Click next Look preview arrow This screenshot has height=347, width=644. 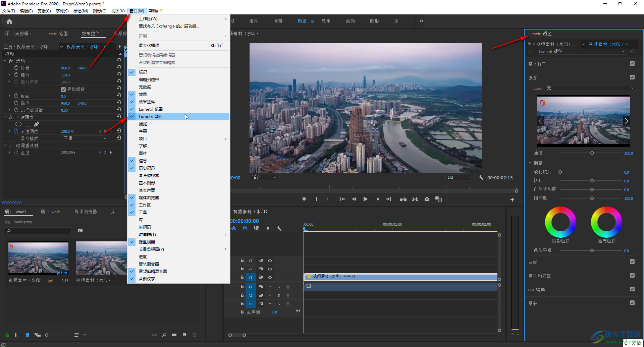[626, 121]
